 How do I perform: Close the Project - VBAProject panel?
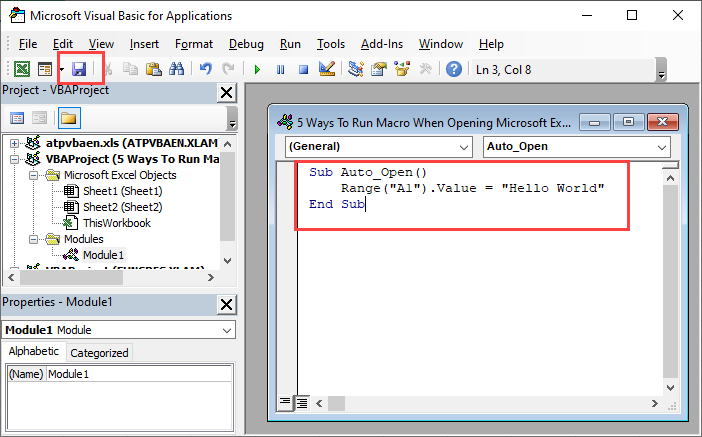[227, 93]
